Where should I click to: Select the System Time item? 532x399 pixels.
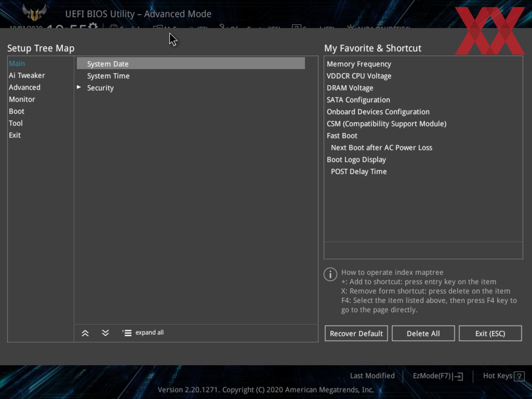(108, 76)
